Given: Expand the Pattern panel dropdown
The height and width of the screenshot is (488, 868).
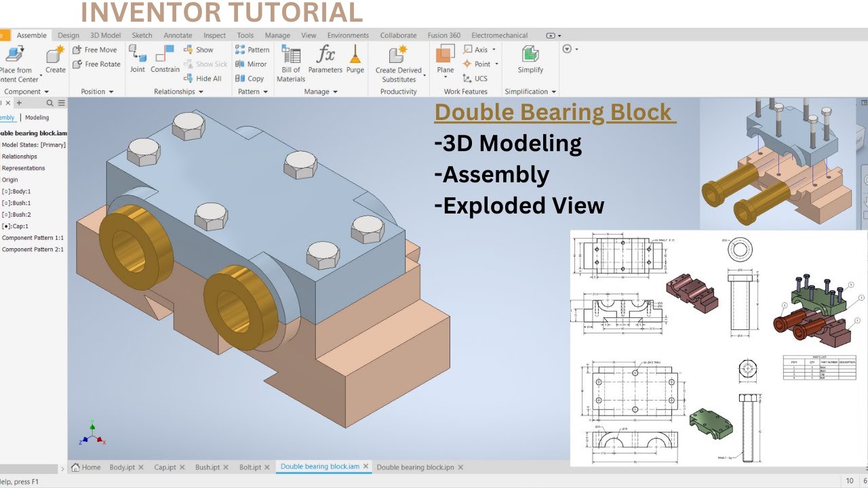Looking at the screenshot, I should coord(266,91).
